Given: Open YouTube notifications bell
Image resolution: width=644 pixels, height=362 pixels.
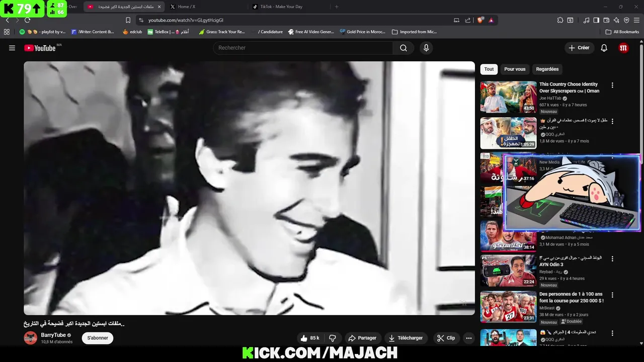Looking at the screenshot, I should tap(604, 48).
